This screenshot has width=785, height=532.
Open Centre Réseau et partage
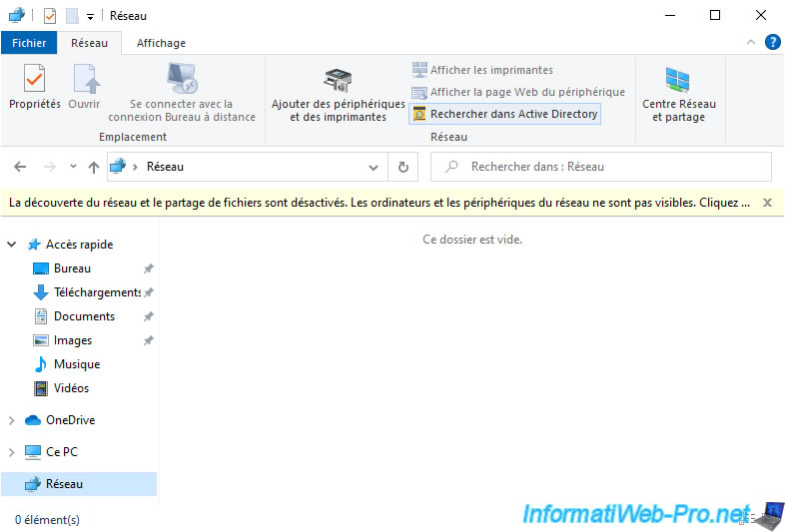[679, 94]
